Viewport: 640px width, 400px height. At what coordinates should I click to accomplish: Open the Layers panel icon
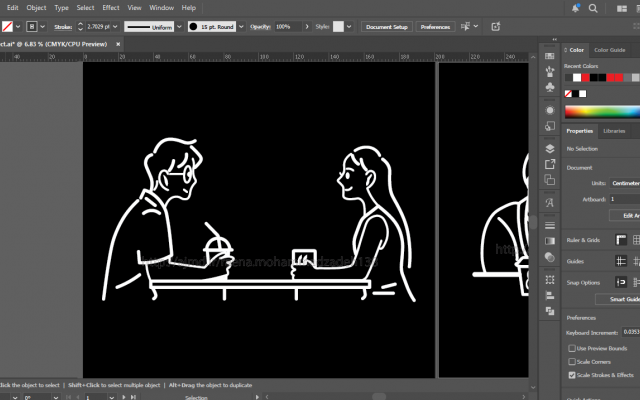pos(550,149)
